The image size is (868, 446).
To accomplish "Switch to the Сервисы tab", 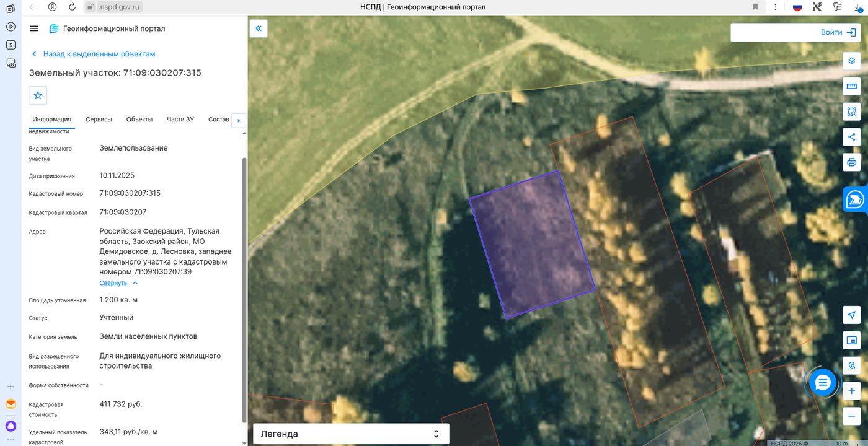I will [99, 120].
